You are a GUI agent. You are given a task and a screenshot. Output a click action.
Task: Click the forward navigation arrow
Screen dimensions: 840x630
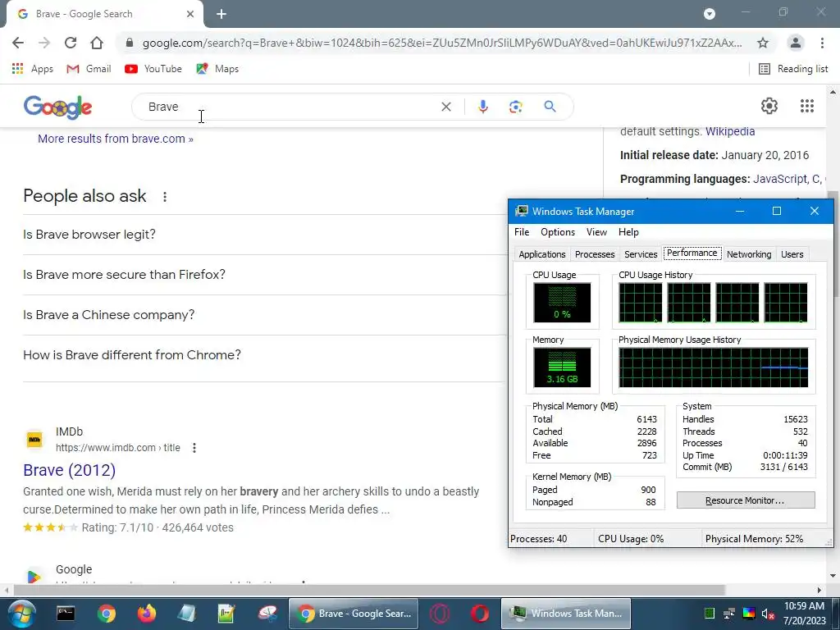pyautogui.click(x=44, y=43)
